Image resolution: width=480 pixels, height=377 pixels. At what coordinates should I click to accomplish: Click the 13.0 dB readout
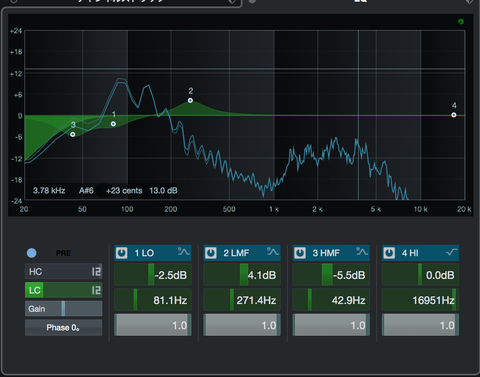tap(163, 191)
